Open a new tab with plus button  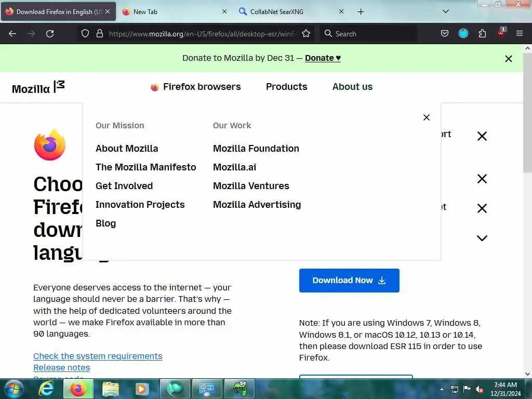coord(361,12)
